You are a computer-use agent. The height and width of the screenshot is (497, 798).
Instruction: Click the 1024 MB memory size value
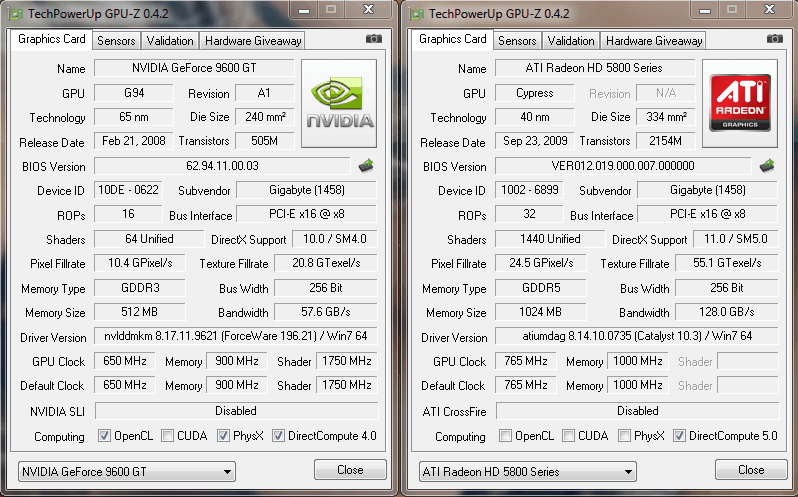point(541,312)
